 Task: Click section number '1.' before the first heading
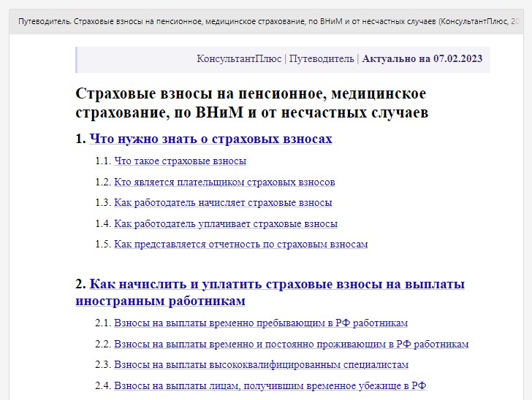(x=80, y=139)
